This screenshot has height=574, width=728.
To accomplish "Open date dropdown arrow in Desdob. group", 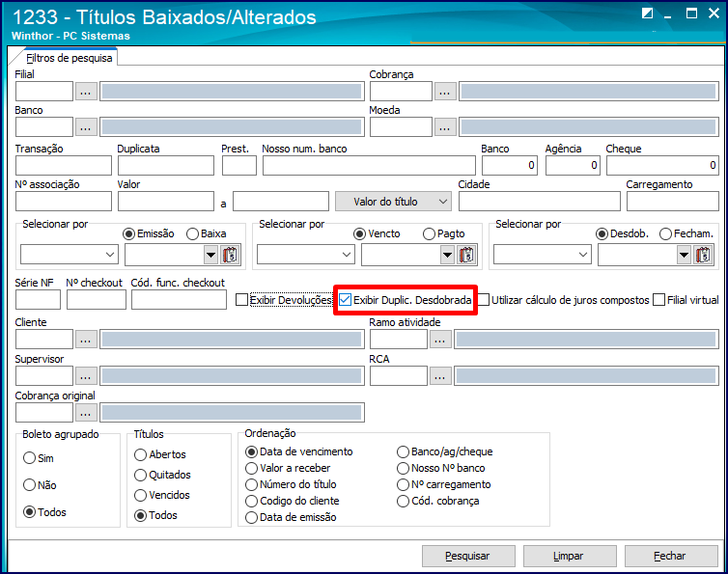I will [684, 255].
